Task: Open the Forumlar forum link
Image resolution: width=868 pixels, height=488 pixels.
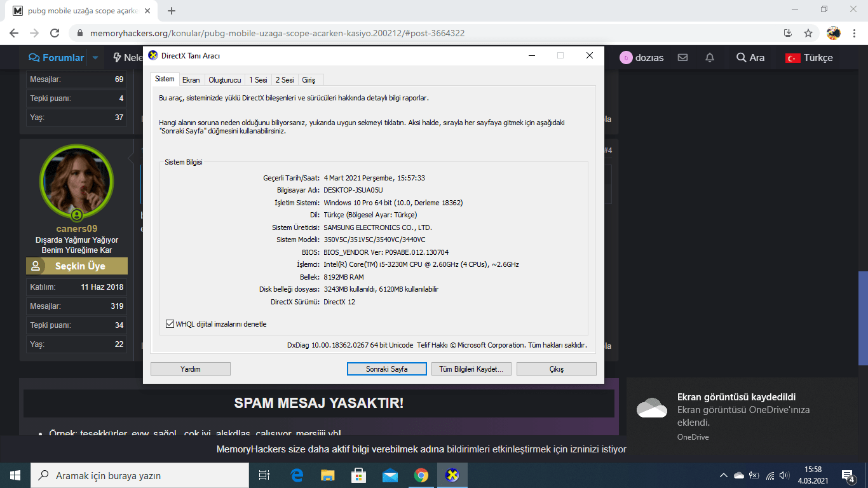Action: coord(57,57)
